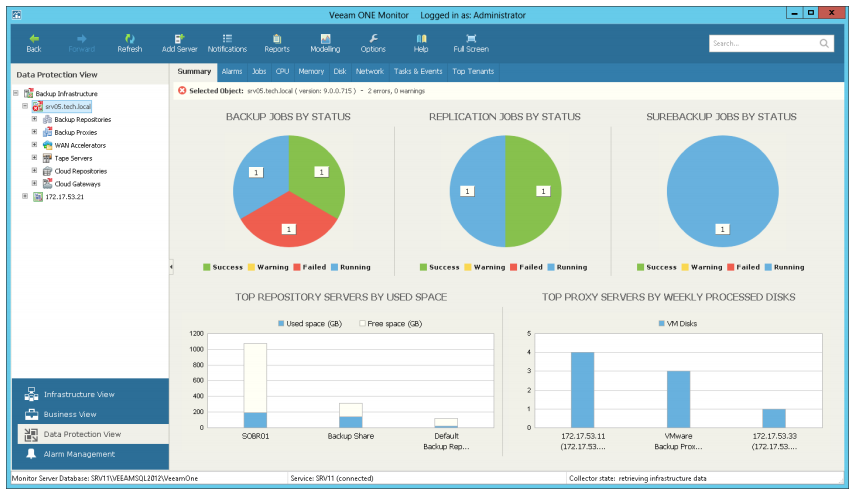The height and width of the screenshot is (493, 856).
Task: Expand the 172.17.53.21 server node
Action: [x=25, y=196]
